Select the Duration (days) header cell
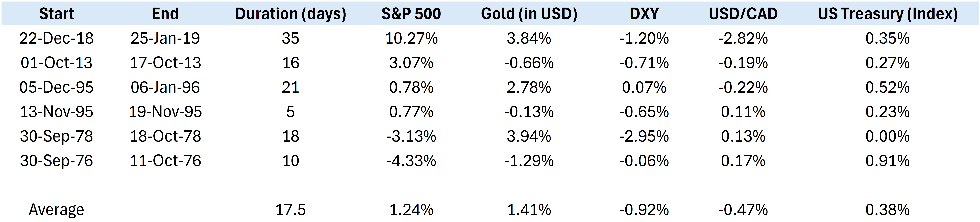 (x=290, y=14)
